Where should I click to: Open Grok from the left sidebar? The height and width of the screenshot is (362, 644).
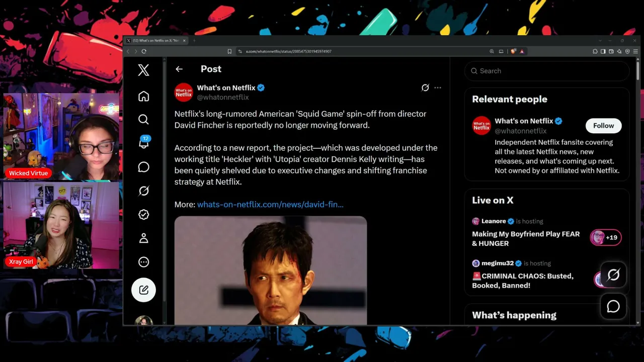click(143, 191)
